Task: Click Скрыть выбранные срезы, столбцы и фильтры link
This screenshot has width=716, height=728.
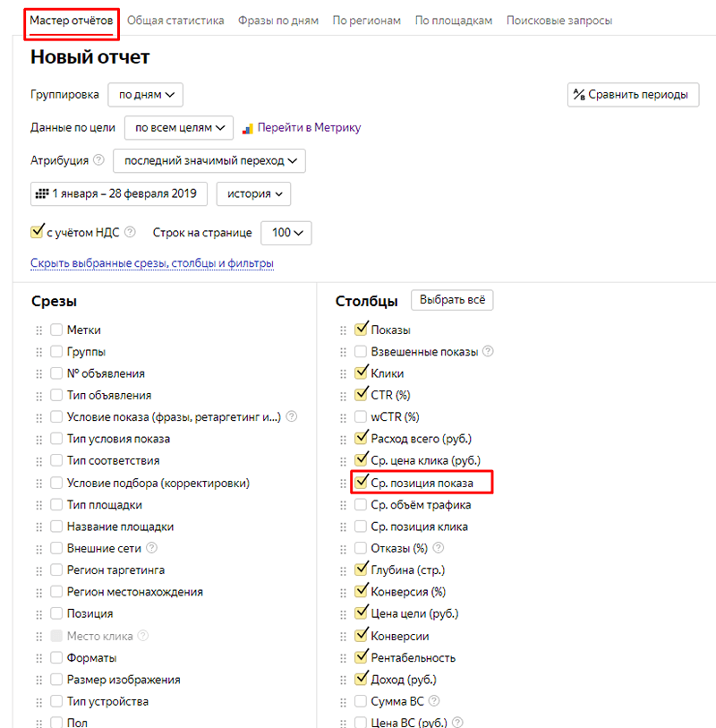Action: point(152,263)
